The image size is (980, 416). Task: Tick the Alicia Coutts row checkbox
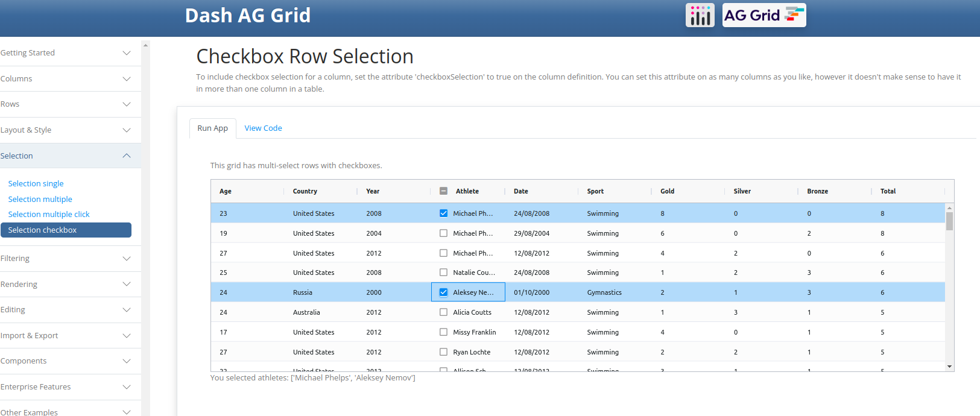coord(443,312)
